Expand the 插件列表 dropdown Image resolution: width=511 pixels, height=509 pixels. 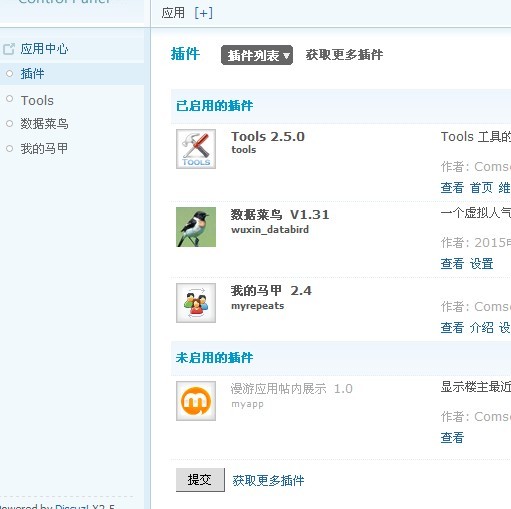257,55
